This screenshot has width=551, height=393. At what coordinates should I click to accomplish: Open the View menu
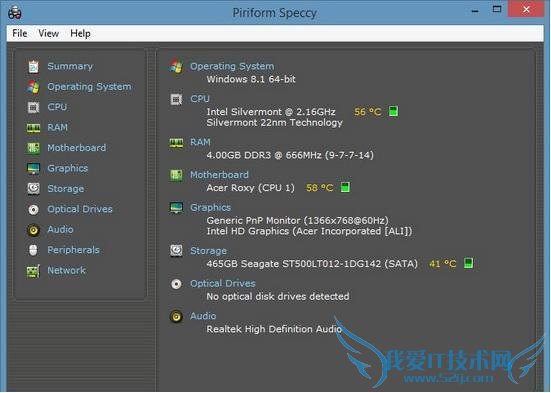pos(48,33)
